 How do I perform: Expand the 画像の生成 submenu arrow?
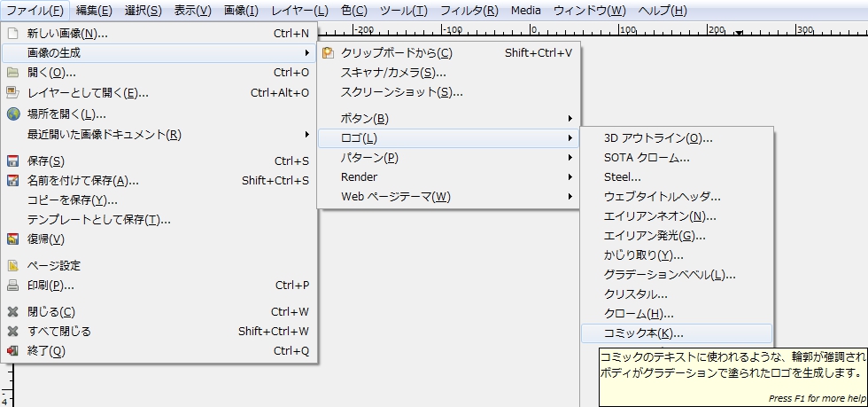306,53
